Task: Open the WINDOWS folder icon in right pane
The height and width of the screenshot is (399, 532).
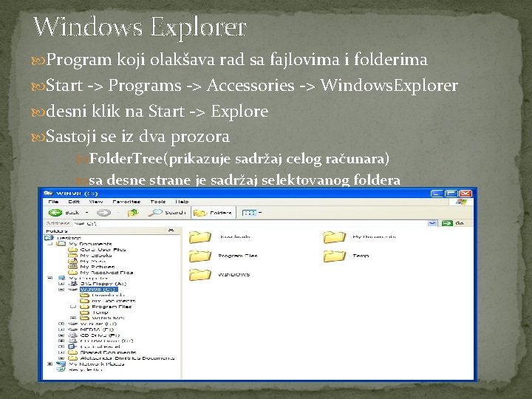Action: click(199, 274)
